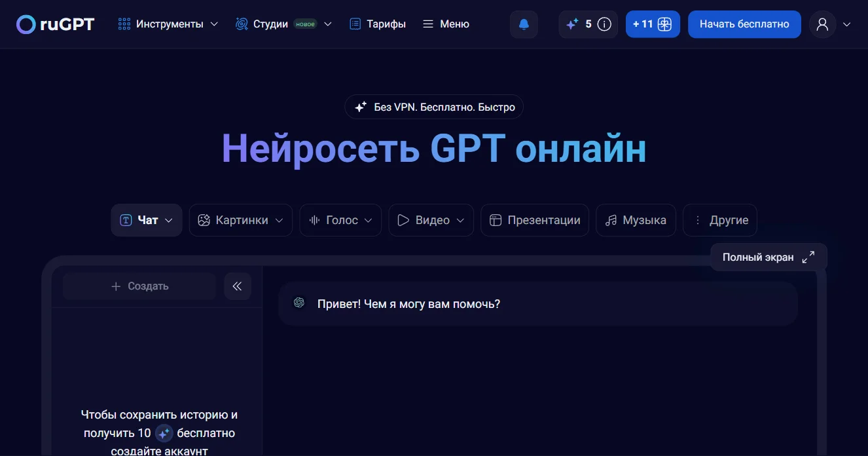
Task: Open the Музыка tab
Action: tap(636, 220)
